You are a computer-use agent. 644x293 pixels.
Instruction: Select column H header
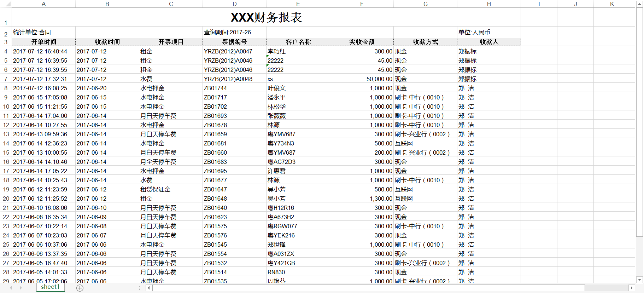(489, 4)
